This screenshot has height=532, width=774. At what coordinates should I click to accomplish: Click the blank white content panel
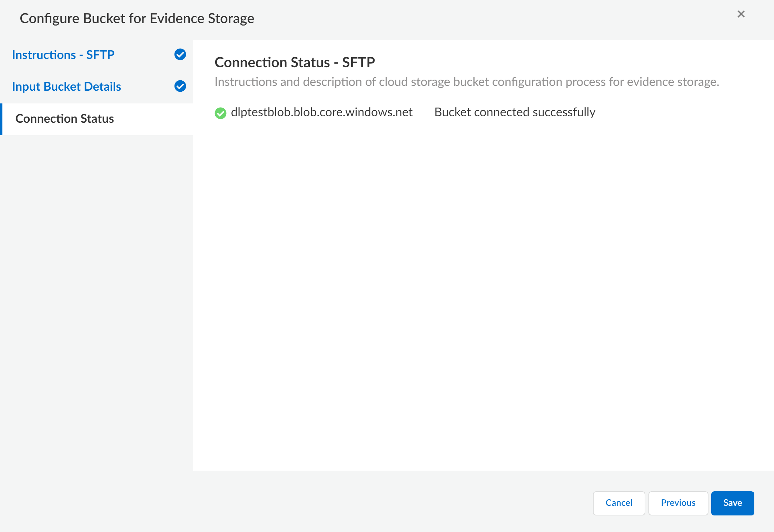pyautogui.click(x=483, y=293)
